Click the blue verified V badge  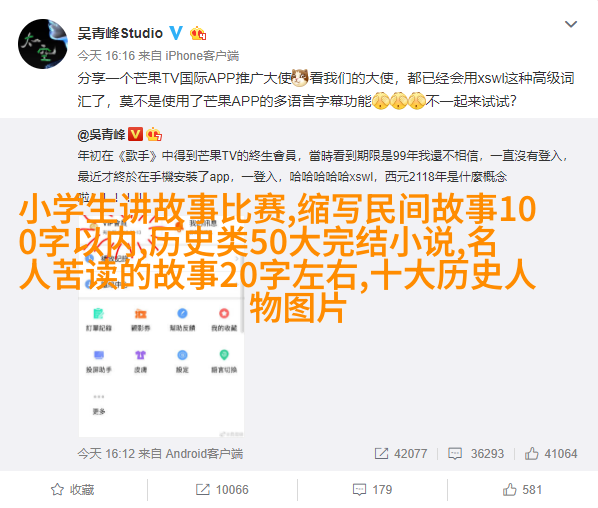(x=176, y=33)
